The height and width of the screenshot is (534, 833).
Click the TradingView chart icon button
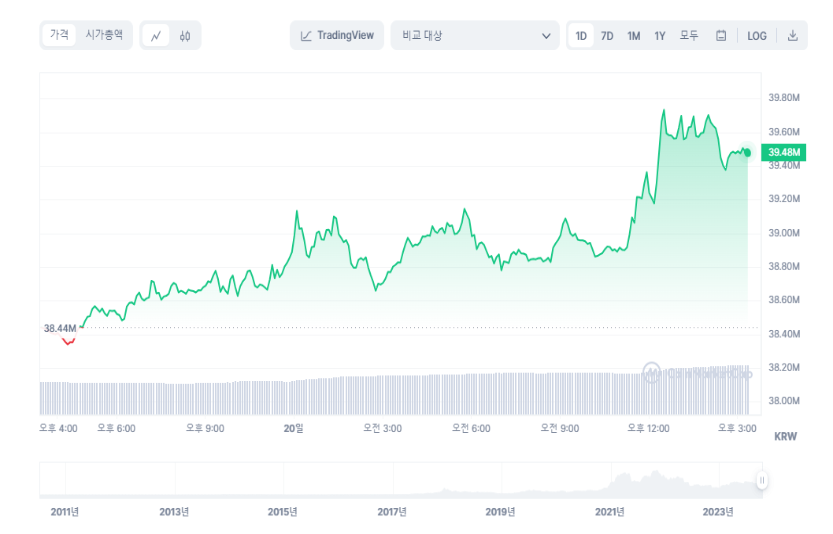pyautogui.click(x=337, y=36)
